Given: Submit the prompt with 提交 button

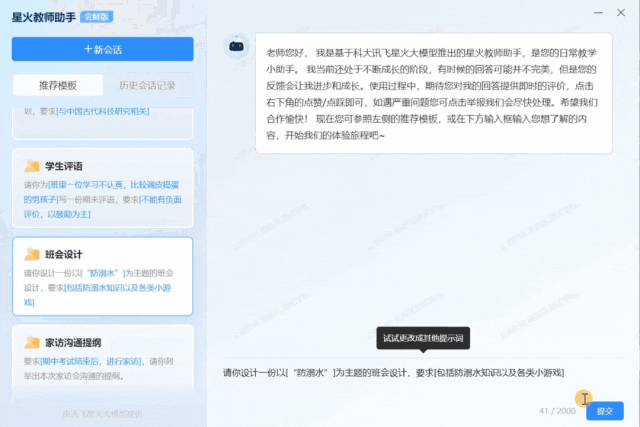Looking at the screenshot, I should (x=605, y=411).
